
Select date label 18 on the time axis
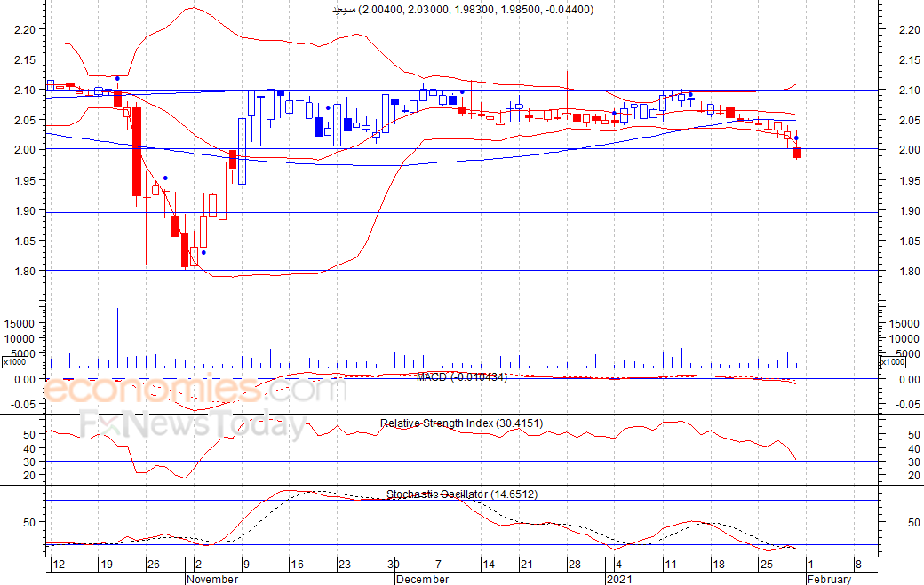(x=719, y=565)
